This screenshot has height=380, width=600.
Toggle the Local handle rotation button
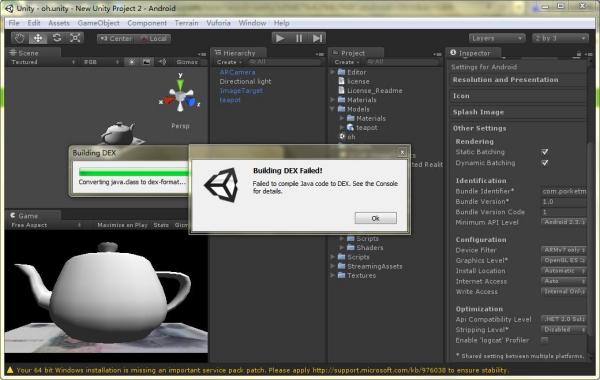153,39
